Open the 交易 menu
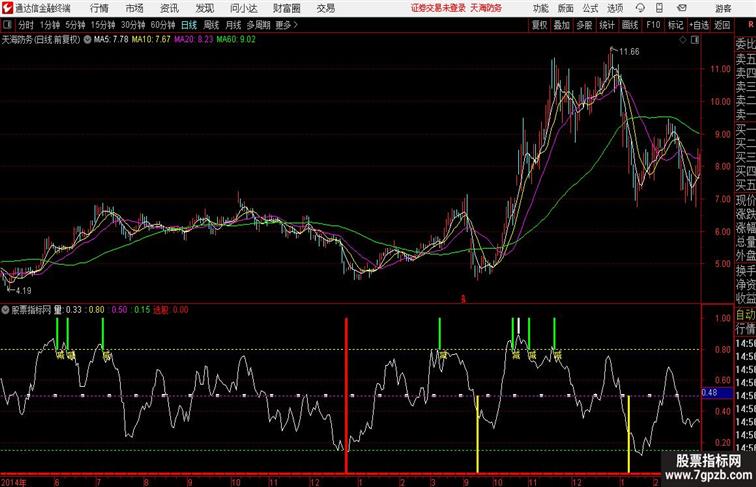The height and width of the screenshot is (487, 756). (325, 8)
